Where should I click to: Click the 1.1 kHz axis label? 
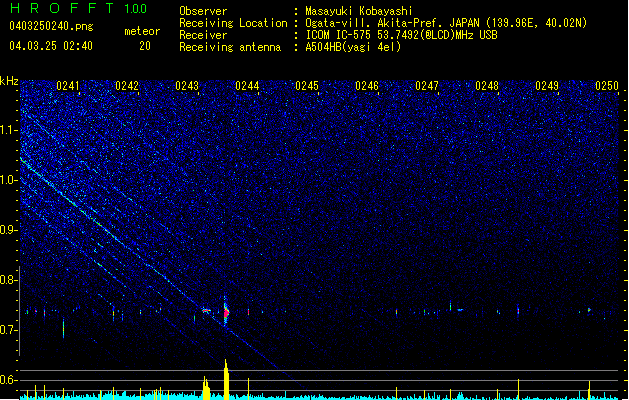click(9, 130)
